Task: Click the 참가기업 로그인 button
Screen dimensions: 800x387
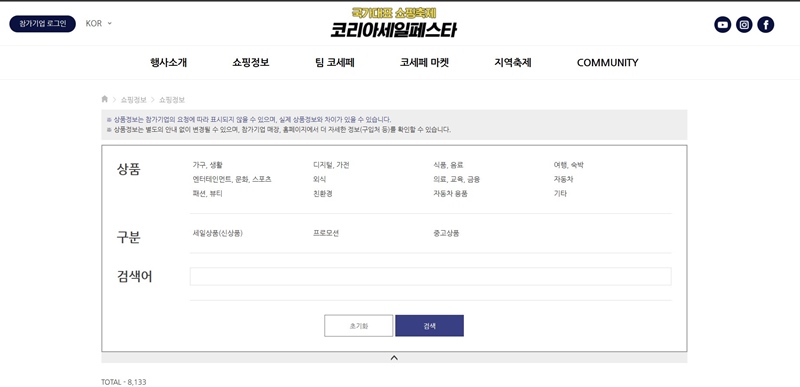Action: [x=42, y=23]
